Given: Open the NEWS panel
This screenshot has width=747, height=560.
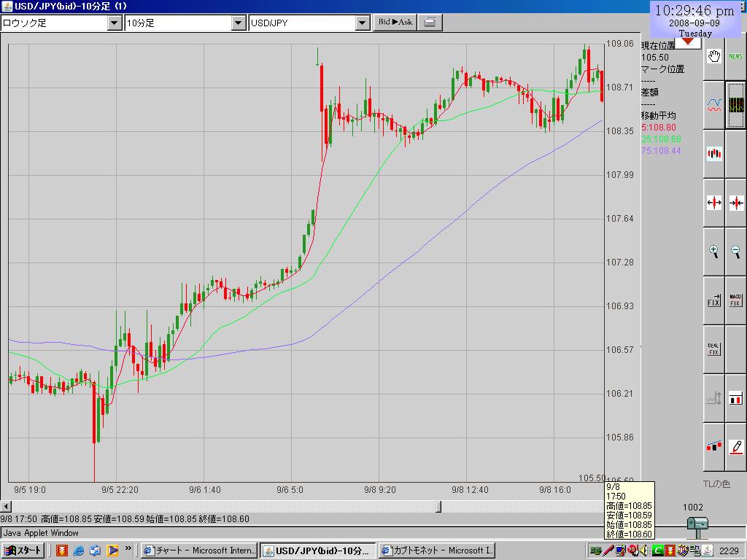Looking at the screenshot, I should point(736,56).
